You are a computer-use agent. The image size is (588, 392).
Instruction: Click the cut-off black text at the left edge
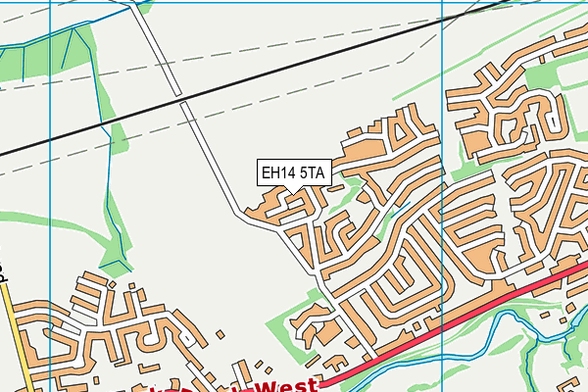click(x=2, y=270)
